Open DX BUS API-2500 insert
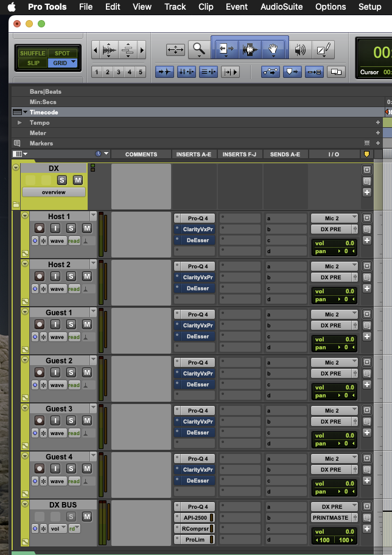Viewport: 392px width, 555px height. 194,518
